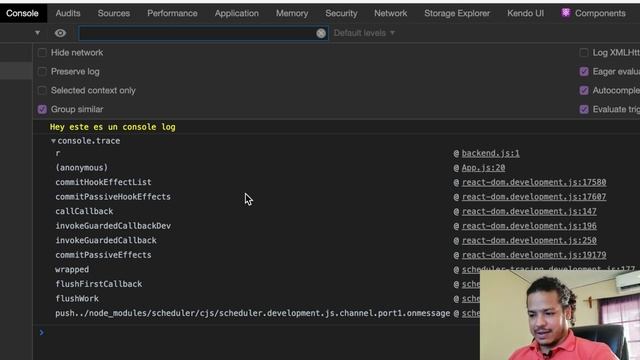Switch to the Network tab
The height and width of the screenshot is (360, 640).
[391, 13]
